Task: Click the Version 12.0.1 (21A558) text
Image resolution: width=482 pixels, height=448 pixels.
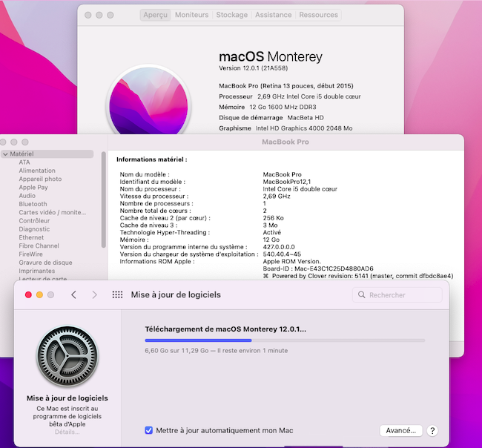Action: [x=254, y=68]
